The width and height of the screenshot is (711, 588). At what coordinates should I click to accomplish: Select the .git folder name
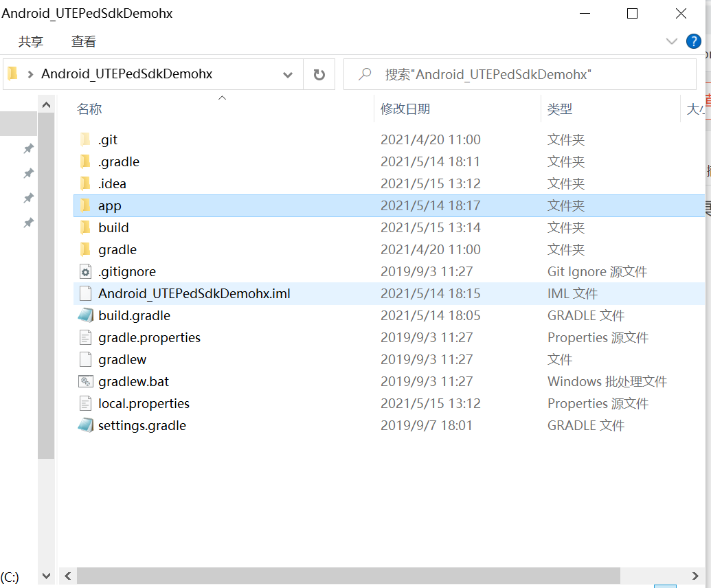click(x=108, y=139)
